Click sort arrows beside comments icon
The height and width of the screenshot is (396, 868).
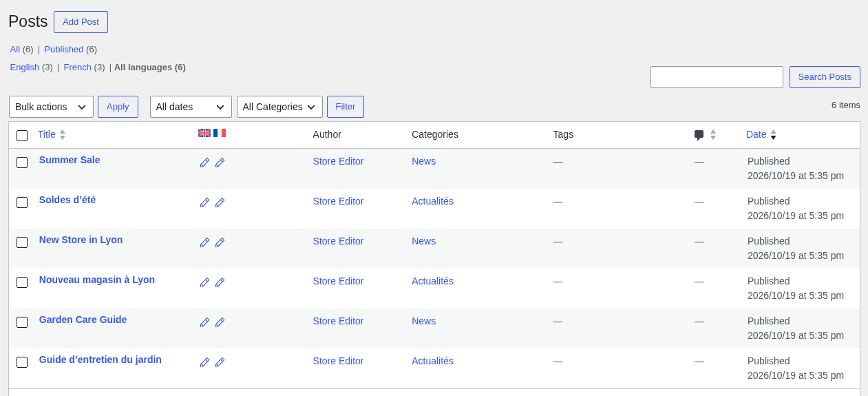point(713,134)
